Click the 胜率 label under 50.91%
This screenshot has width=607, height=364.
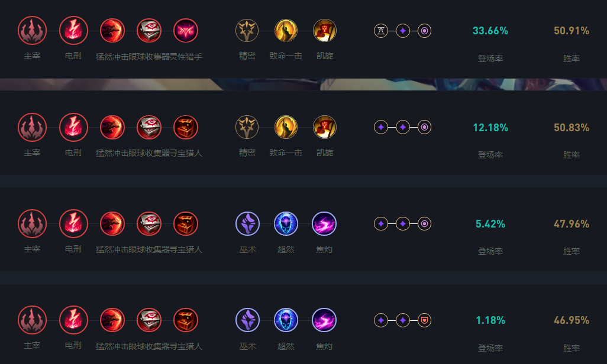tap(572, 58)
